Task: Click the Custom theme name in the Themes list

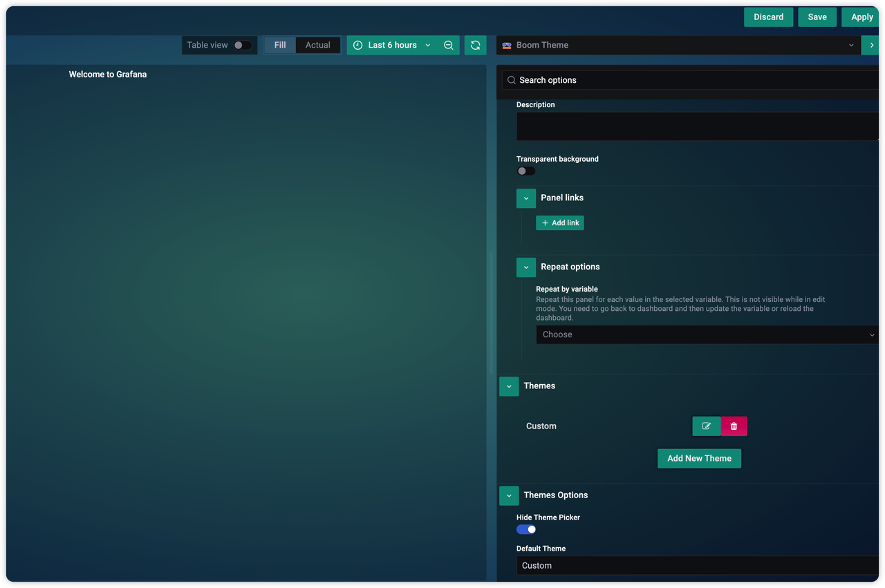Action: pos(541,426)
